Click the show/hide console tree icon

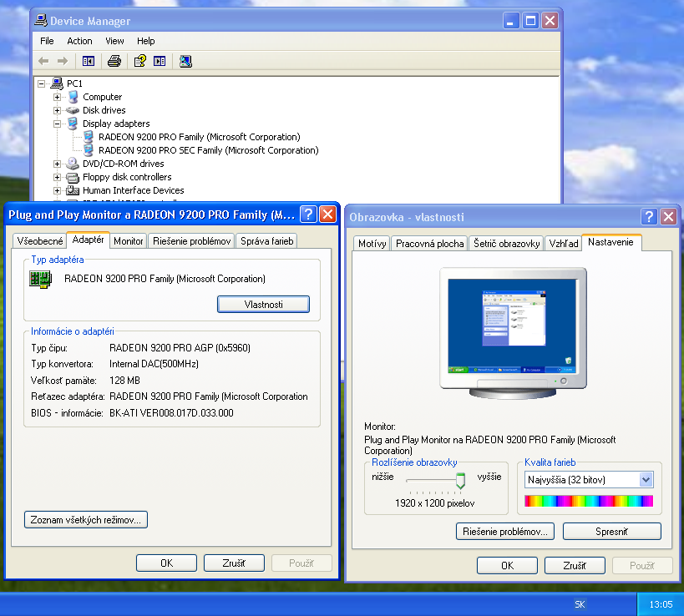(x=89, y=61)
